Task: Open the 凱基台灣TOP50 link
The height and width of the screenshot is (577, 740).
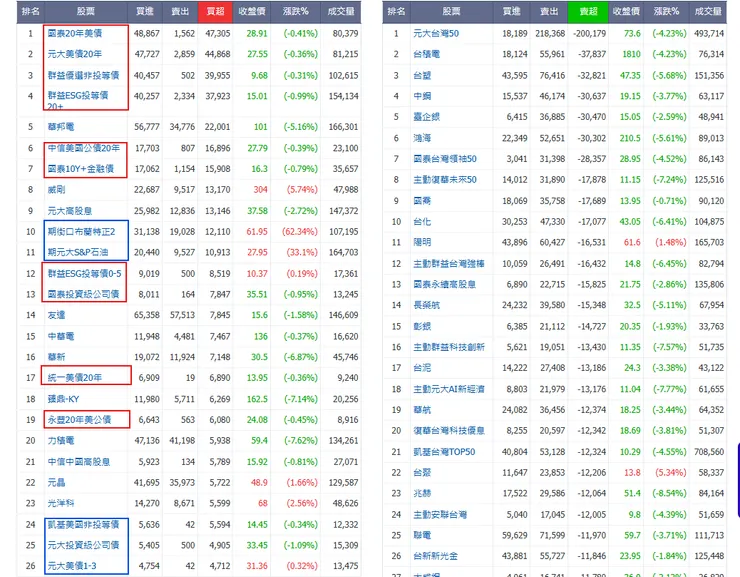Action: 445,452
